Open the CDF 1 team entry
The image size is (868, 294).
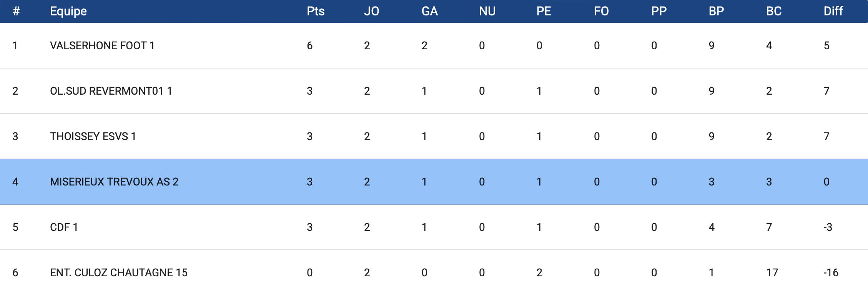point(64,227)
